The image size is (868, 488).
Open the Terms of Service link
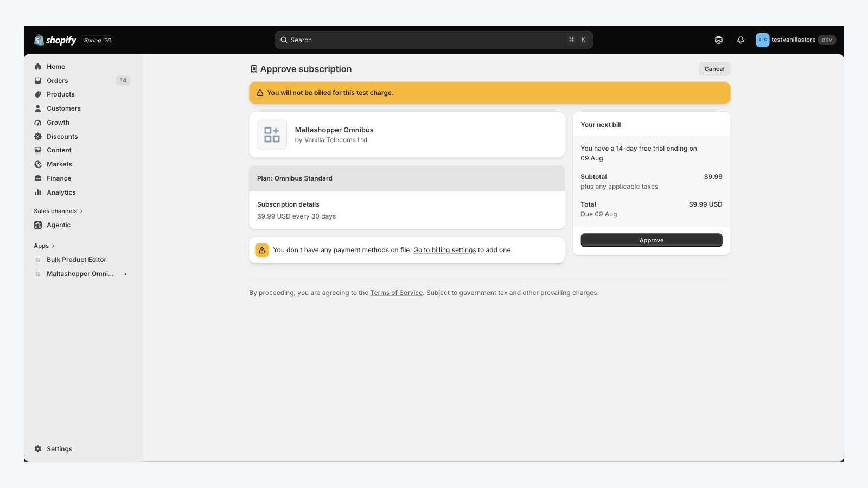pyautogui.click(x=397, y=293)
